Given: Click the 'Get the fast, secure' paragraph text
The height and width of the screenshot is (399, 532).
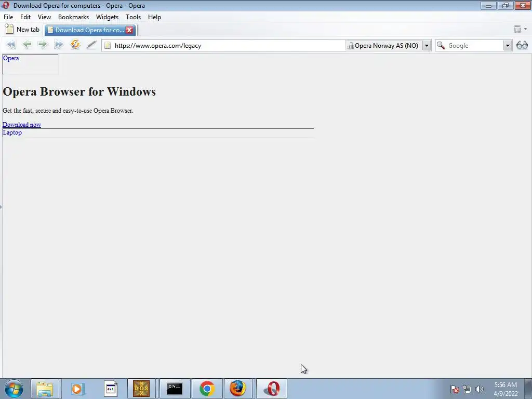Looking at the screenshot, I should (x=68, y=111).
